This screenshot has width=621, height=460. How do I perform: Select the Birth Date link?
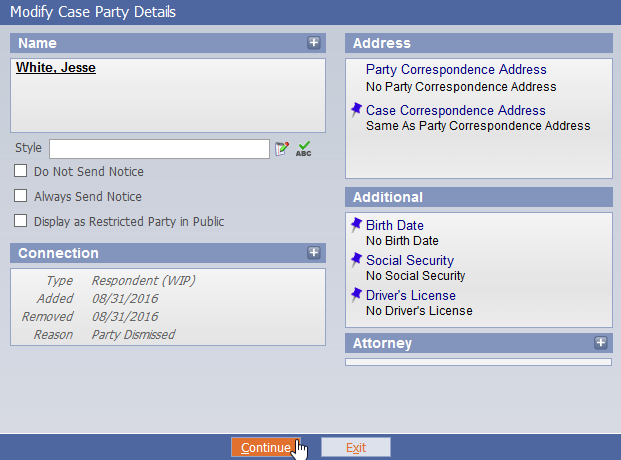pyautogui.click(x=394, y=225)
